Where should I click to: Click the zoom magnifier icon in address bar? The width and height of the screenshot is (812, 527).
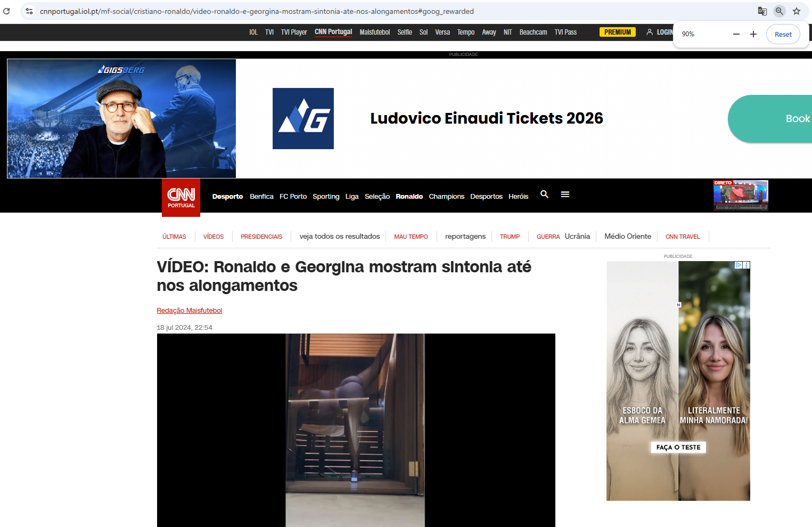click(x=779, y=11)
